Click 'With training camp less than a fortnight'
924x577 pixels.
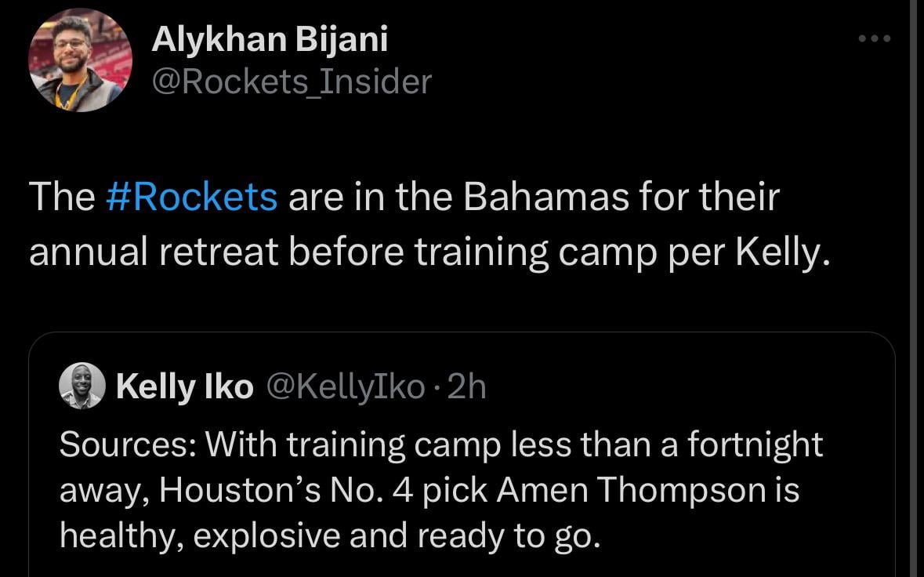(514, 445)
